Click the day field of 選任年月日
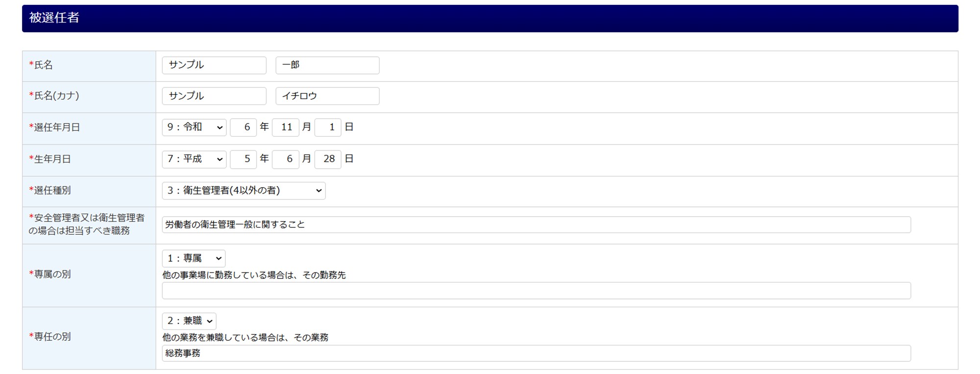The image size is (980, 374). click(x=327, y=127)
